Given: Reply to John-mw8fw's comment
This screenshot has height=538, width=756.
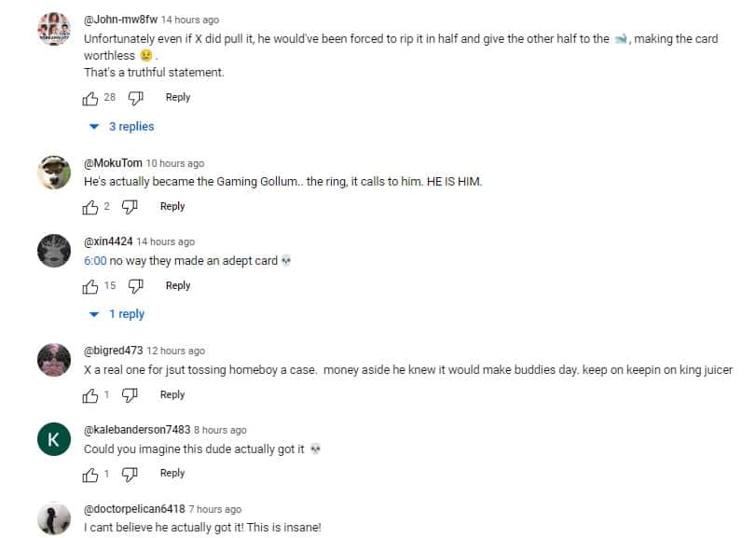Looking at the screenshot, I should coord(178,97).
